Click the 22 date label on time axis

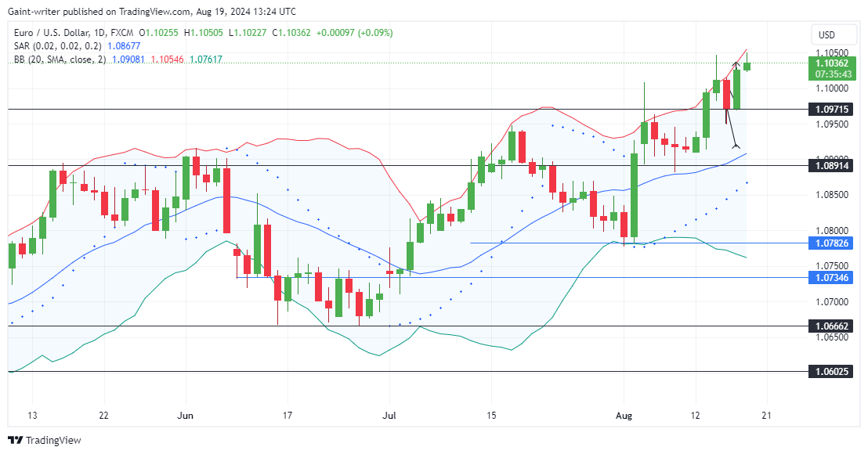pos(103,416)
